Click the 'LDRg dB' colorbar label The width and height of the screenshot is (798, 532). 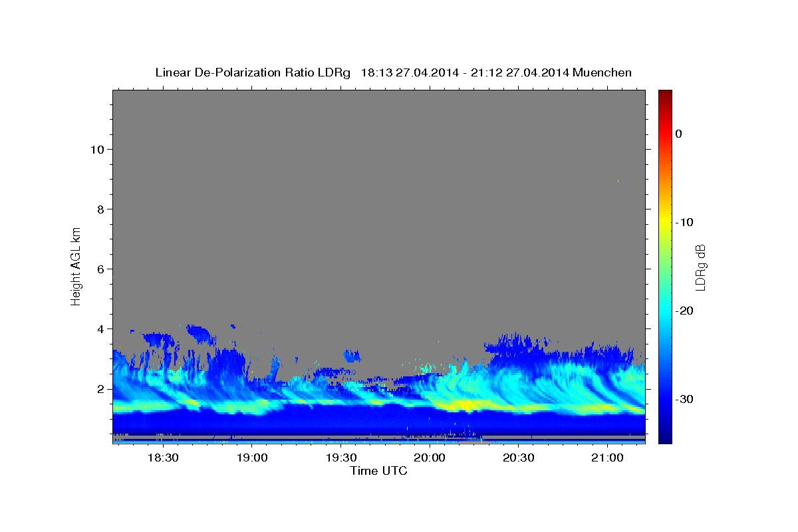[x=700, y=266]
